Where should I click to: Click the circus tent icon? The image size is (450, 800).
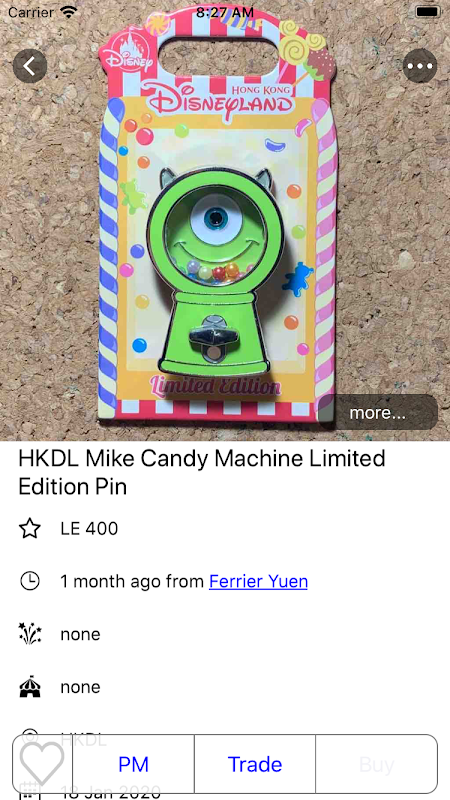click(30, 687)
